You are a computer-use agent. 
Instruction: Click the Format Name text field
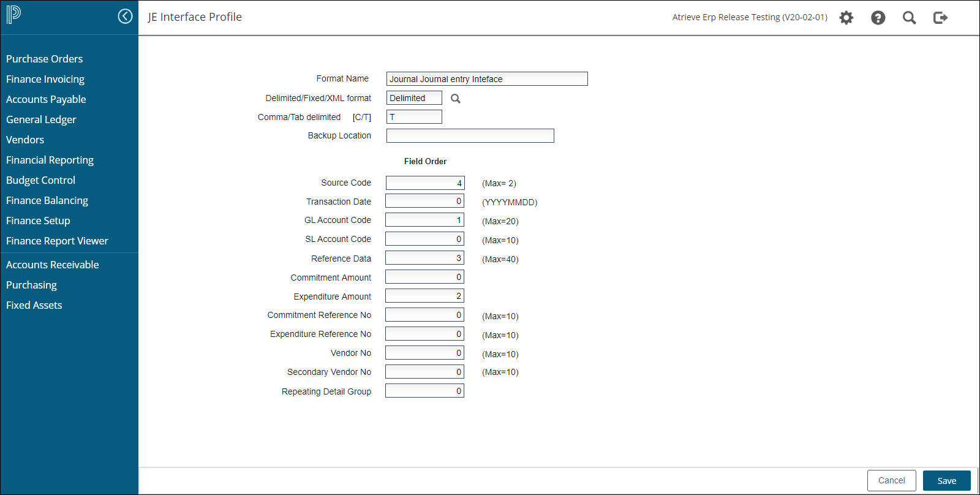[x=486, y=79]
